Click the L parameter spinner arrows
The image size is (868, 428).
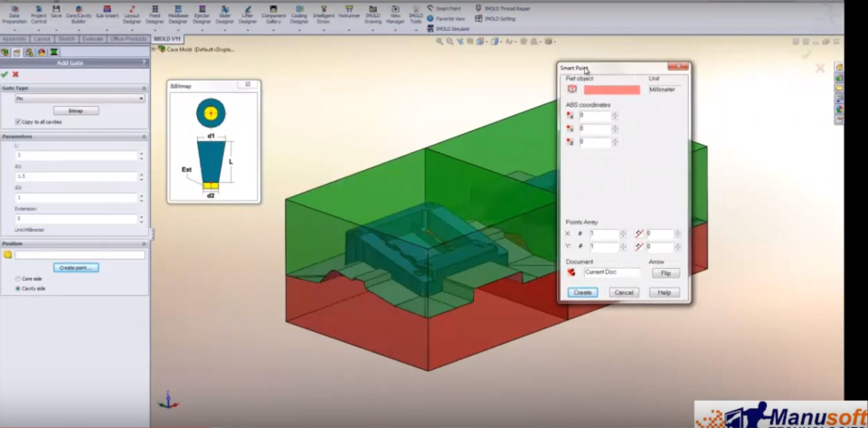142,156
